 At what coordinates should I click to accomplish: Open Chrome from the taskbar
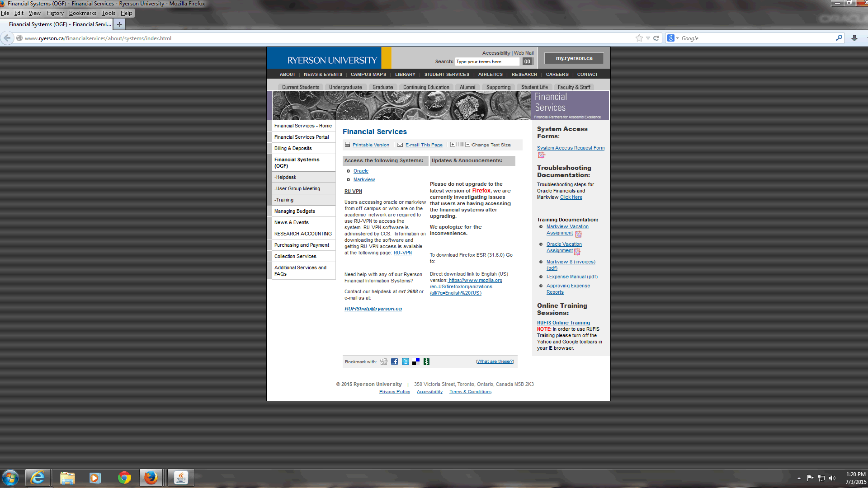(124, 478)
